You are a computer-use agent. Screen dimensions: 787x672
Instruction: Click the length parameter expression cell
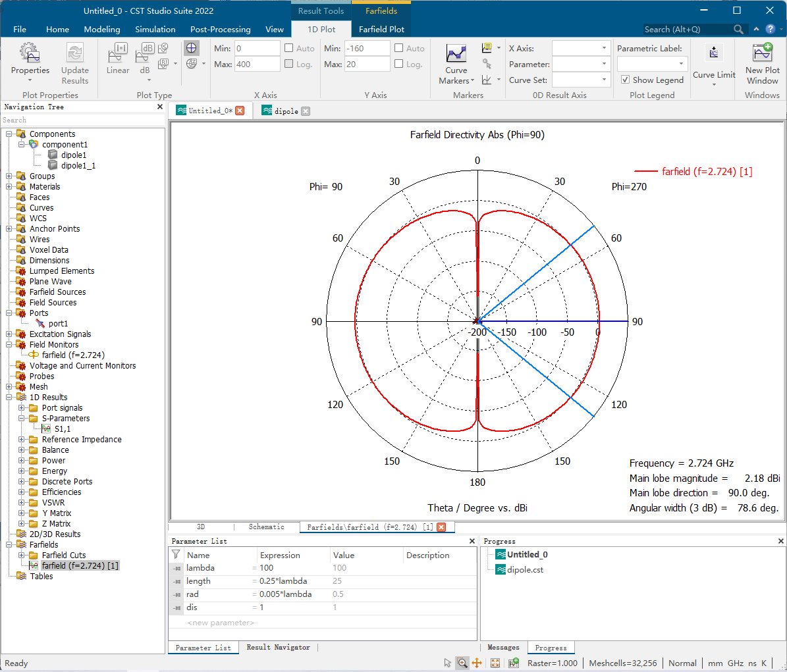294,581
